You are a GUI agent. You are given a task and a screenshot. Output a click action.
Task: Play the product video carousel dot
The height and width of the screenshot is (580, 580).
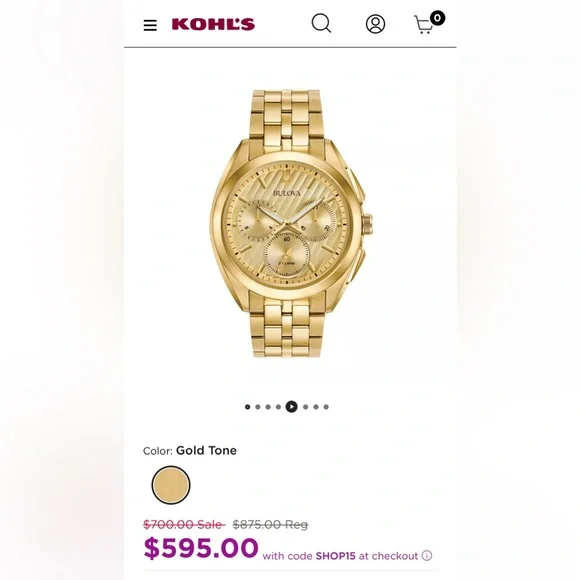tap(291, 407)
